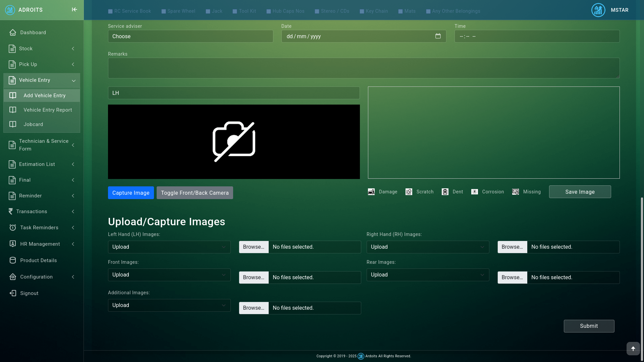Select the Scratch marker icon

click(x=409, y=192)
